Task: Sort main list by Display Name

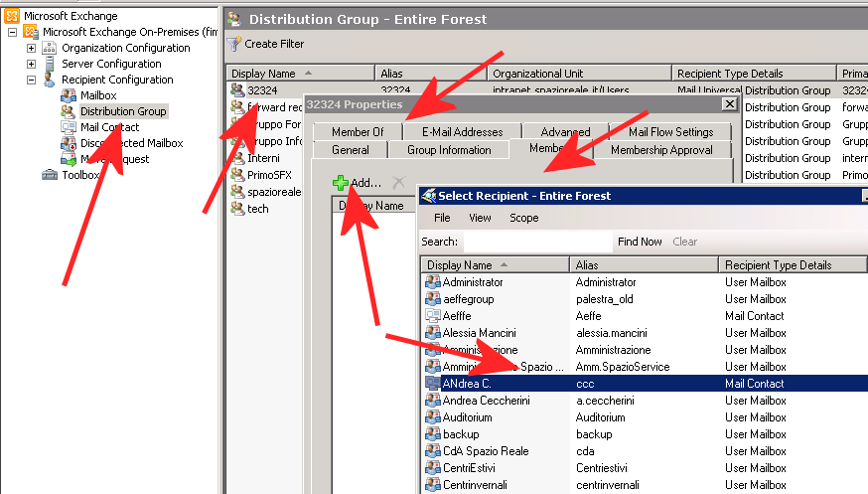Action: coord(300,74)
